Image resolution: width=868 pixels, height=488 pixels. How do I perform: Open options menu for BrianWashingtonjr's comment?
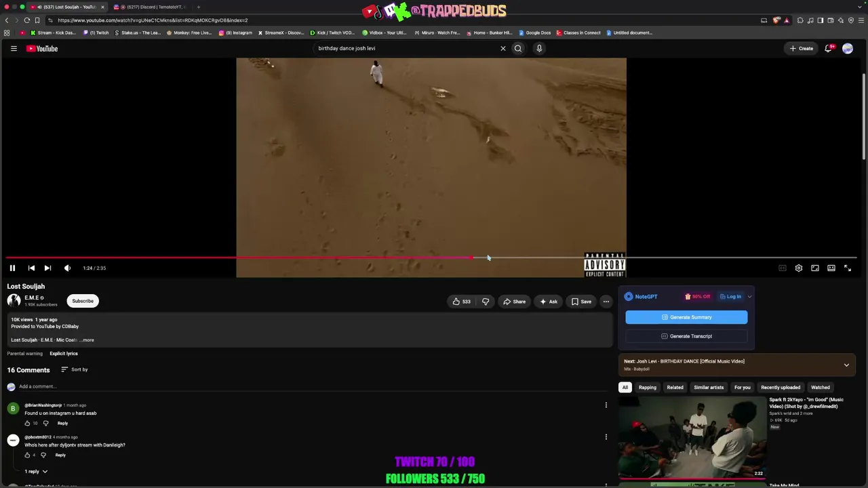pyautogui.click(x=606, y=405)
